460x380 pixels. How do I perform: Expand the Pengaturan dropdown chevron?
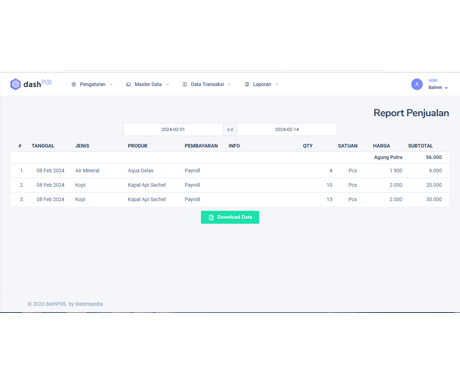111,84
